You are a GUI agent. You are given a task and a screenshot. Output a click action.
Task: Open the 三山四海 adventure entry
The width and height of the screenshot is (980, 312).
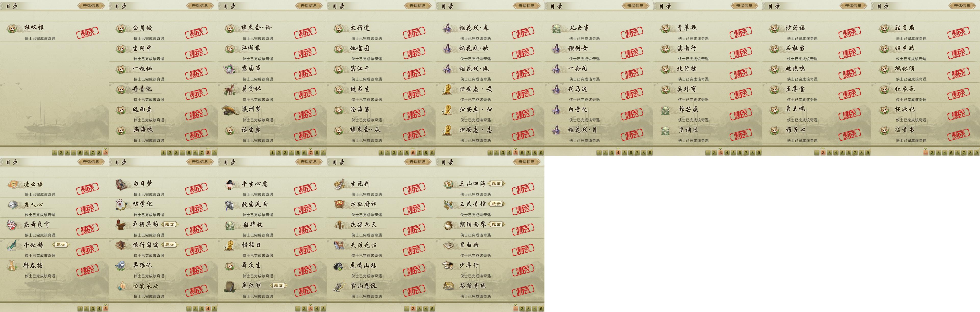[490, 188]
